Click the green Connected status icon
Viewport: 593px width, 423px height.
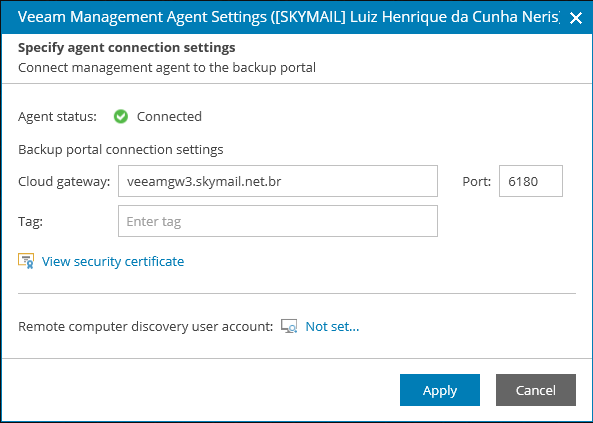coord(121,117)
